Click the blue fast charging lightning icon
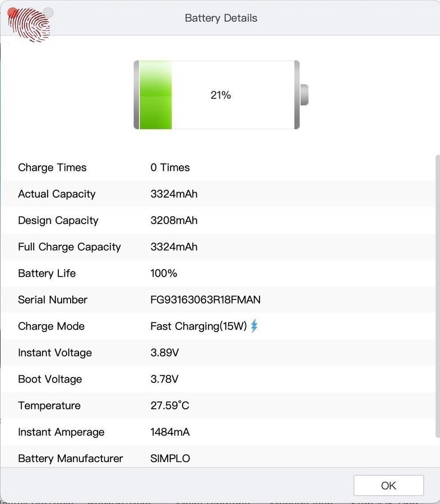This screenshot has height=504, width=440. click(254, 325)
